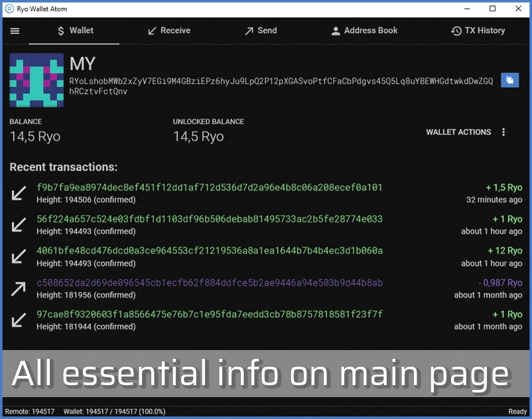Click outgoing arrow icon for -0,987 Ryo transaction
This screenshot has height=419, width=532.
pyautogui.click(x=19, y=289)
